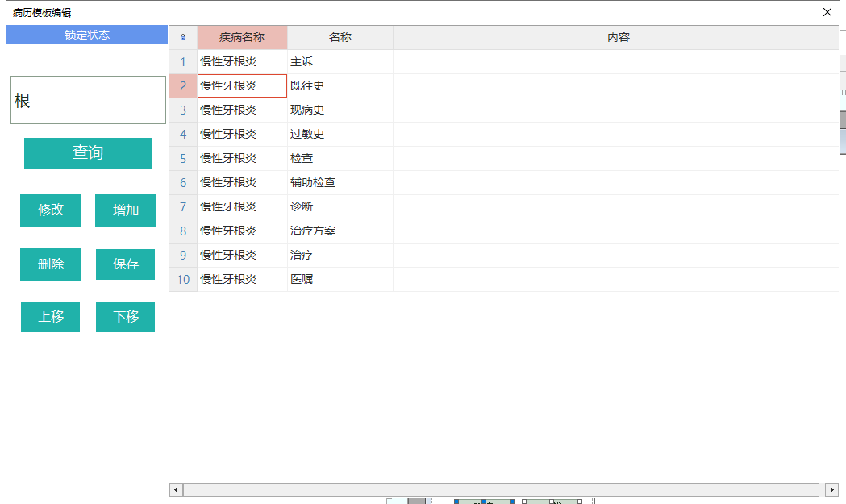Close the 病历模板编辑 window
Screen dimensions: 846x504
click(x=827, y=12)
